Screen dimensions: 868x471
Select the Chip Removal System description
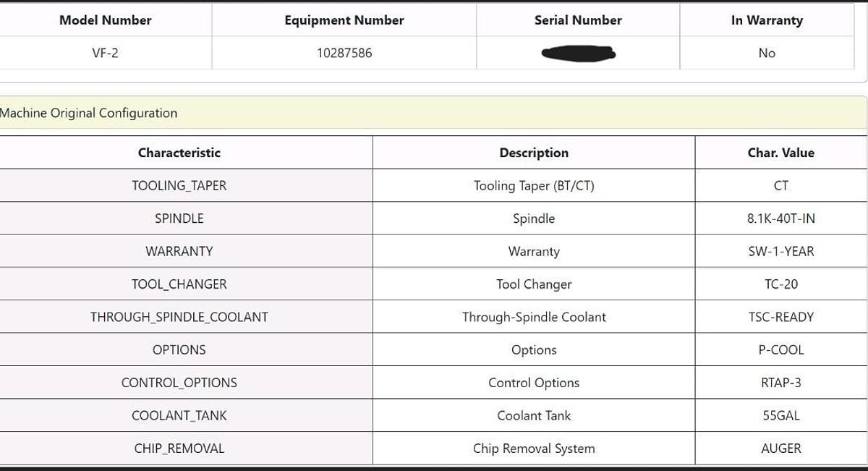[534, 449]
